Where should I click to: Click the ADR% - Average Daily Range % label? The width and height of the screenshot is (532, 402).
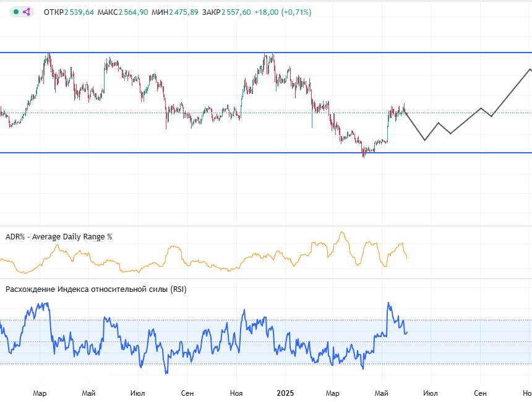[x=59, y=237]
